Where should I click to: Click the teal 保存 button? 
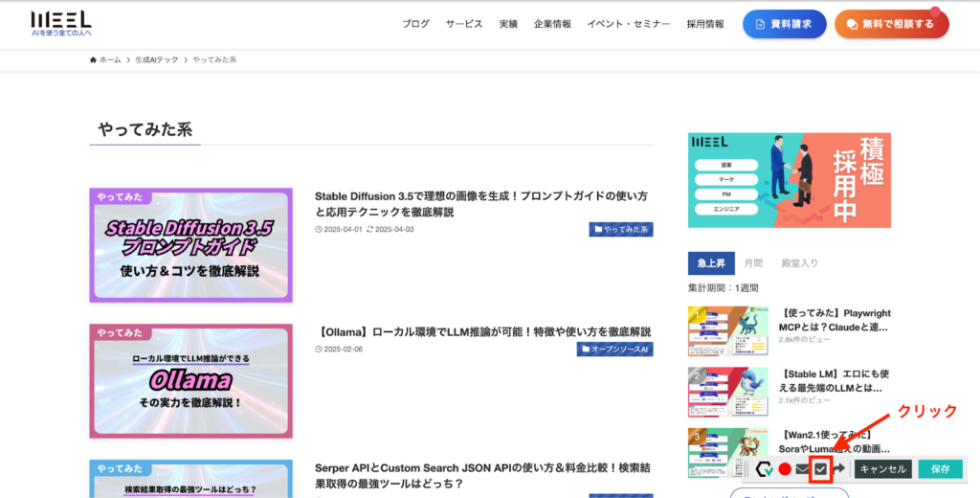click(940, 468)
